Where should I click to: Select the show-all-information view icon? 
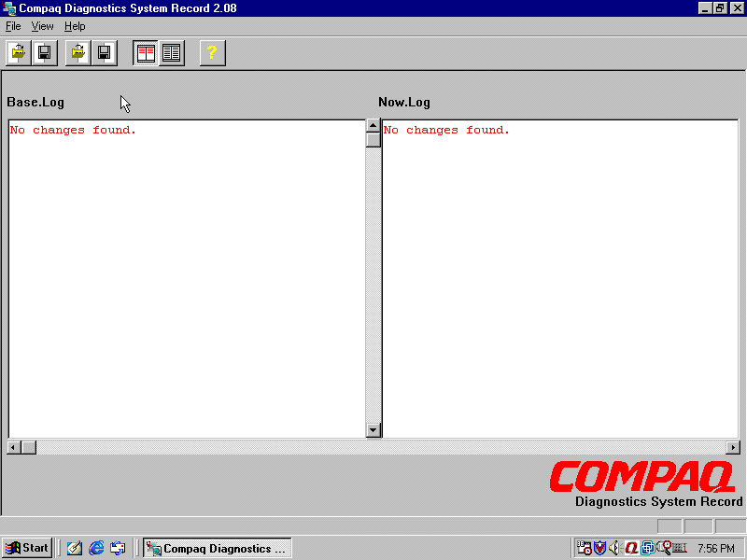(x=172, y=52)
